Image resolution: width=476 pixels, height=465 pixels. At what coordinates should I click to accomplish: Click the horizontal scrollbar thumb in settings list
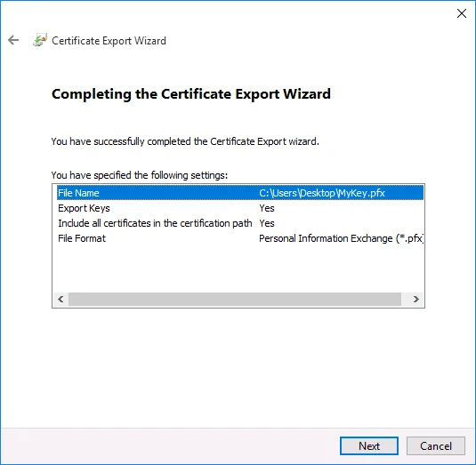(235, 299)
